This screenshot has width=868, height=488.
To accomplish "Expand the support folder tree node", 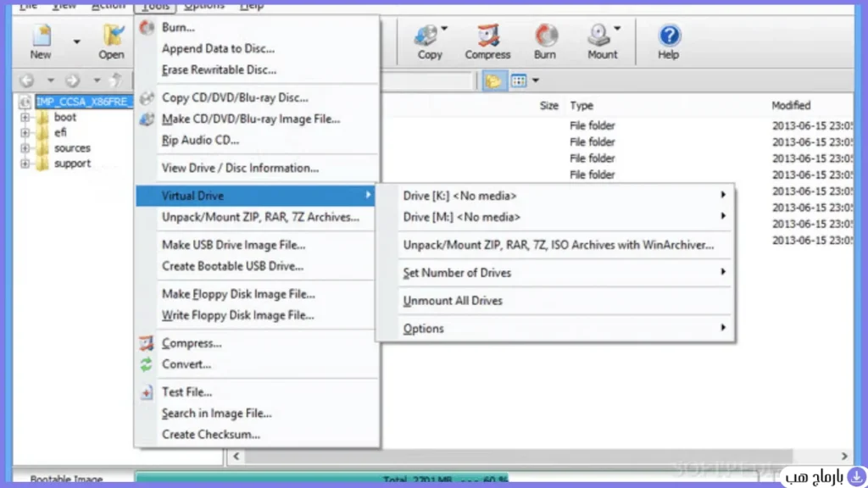I will [25, 164].
